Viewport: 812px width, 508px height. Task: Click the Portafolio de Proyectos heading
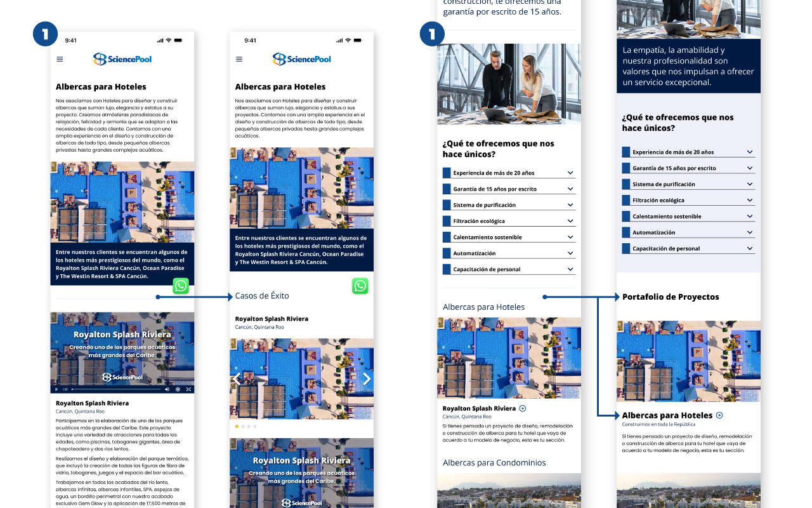(x=671, y=297)
